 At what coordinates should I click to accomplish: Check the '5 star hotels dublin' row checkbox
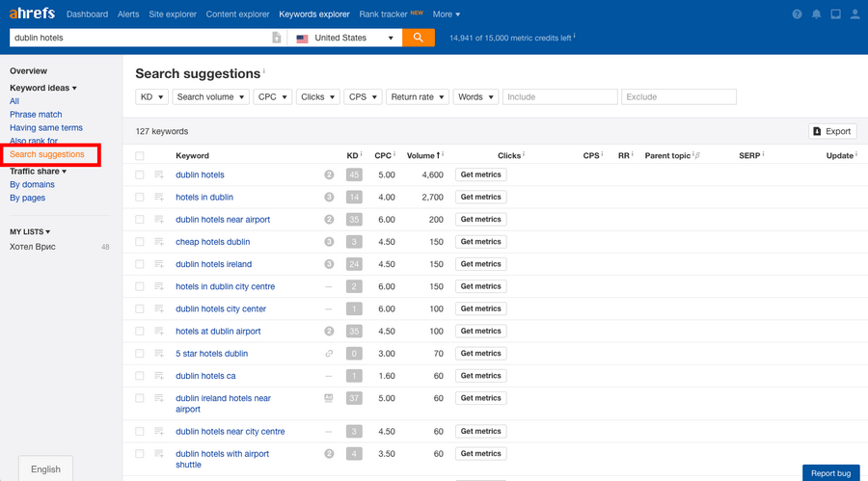click(140, 354)
